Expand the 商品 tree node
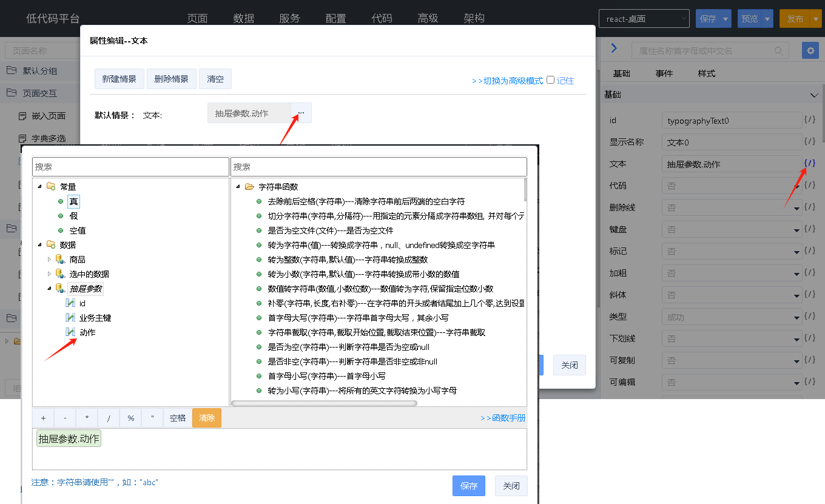Screen dimensions: 825x504 [50, 259]
